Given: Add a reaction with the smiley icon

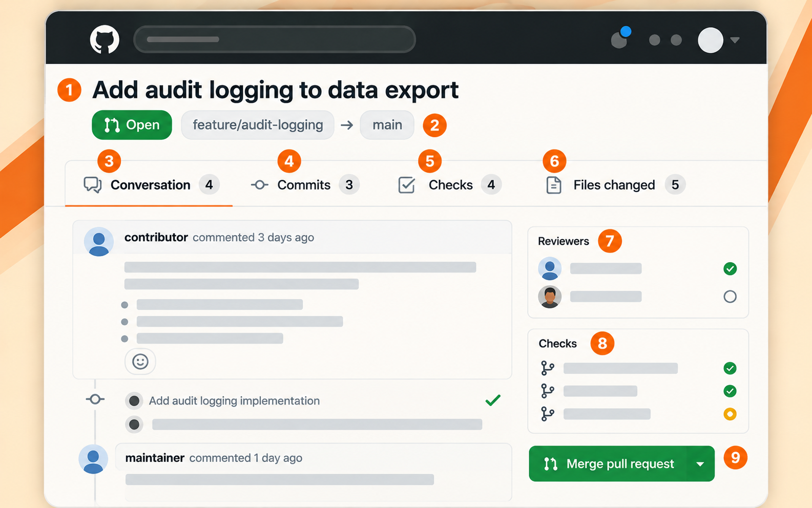Looking at the screenshot, I should 140,362.
